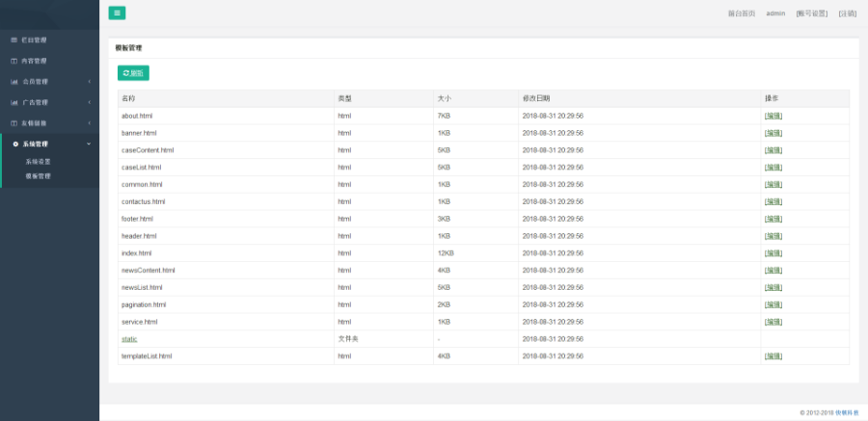Open the [账号设置] account settings link
Viewport: 868px width, 421px height.
tap(811, 13)
